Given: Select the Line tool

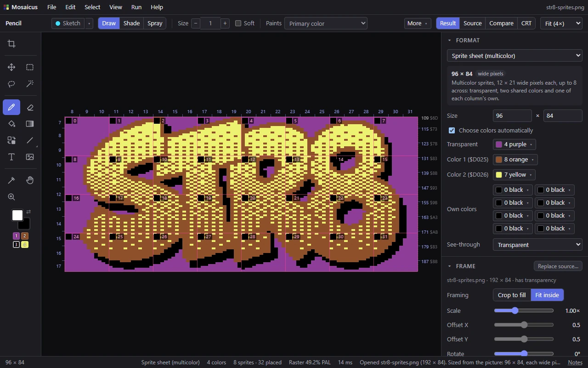Looking at the screenshot, I should (30, 140).
